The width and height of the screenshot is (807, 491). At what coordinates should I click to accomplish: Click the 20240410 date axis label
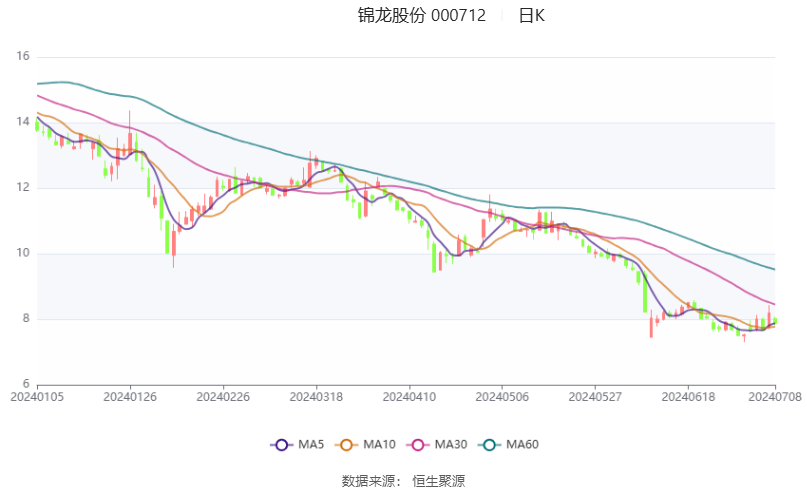click(409, 397)
